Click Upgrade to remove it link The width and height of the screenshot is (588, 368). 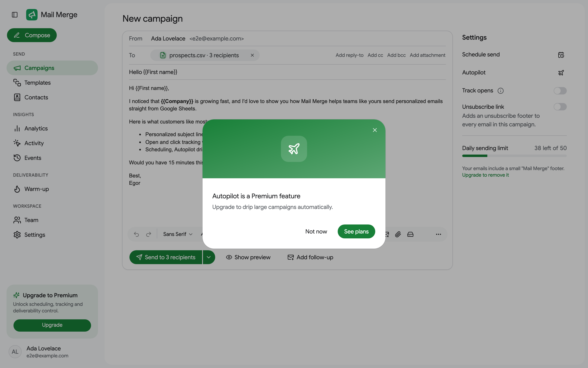tap(485, 175)
